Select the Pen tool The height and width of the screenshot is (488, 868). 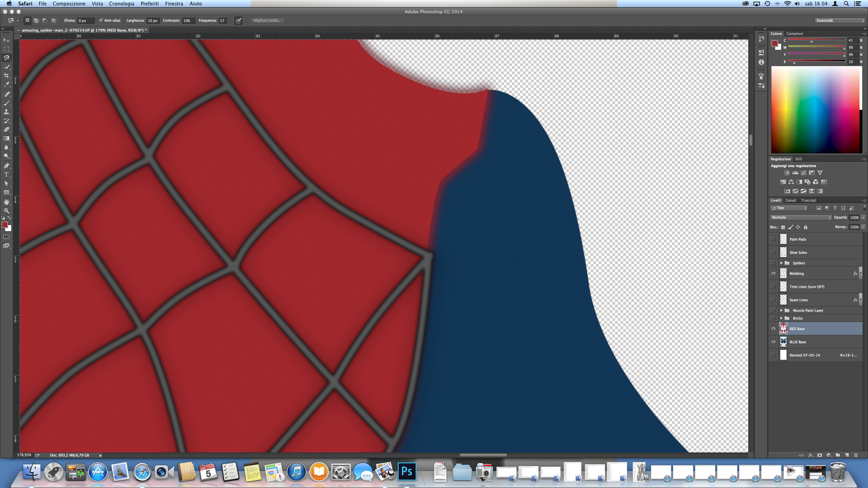tap(6, 166)
